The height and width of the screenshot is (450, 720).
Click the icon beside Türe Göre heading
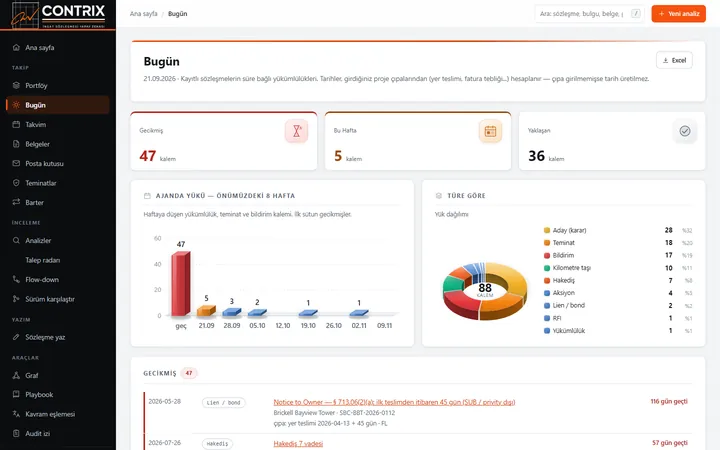[x=439, y=196]
